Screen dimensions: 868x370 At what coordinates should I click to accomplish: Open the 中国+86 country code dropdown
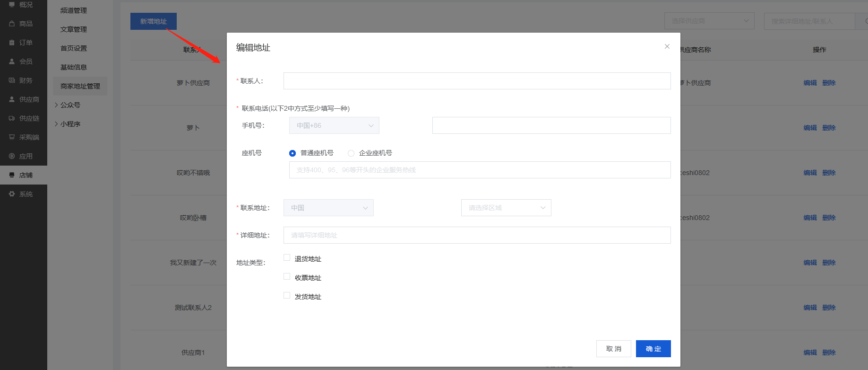pyautogui.click(x=334, y=125)
